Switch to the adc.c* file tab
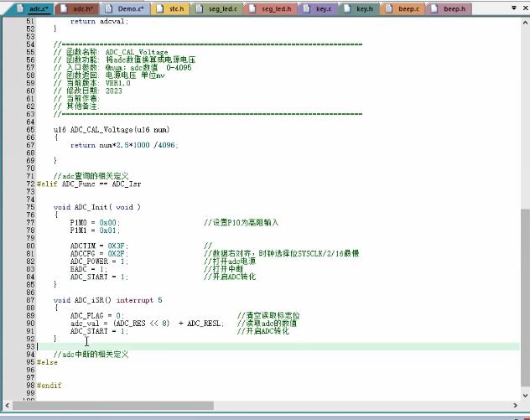Viewport: 530px width, 420px height. (x=34, y=9)
